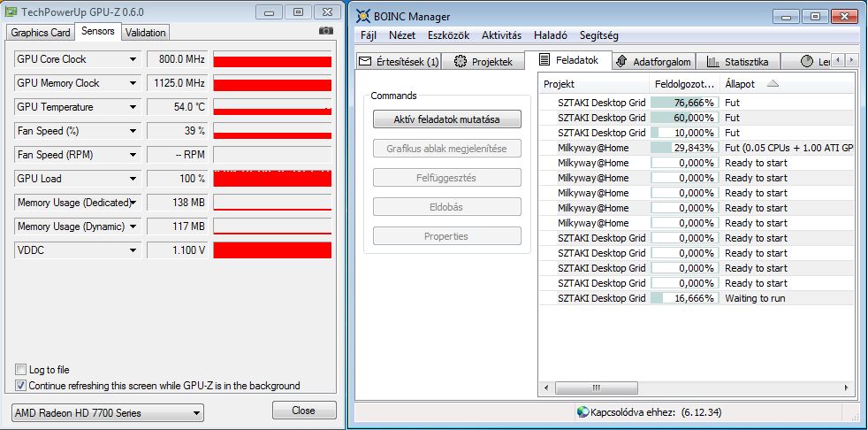This screenshot has width=868, height=430.
Task: Open the VDDC sensor dropdown
Action: 133,250
